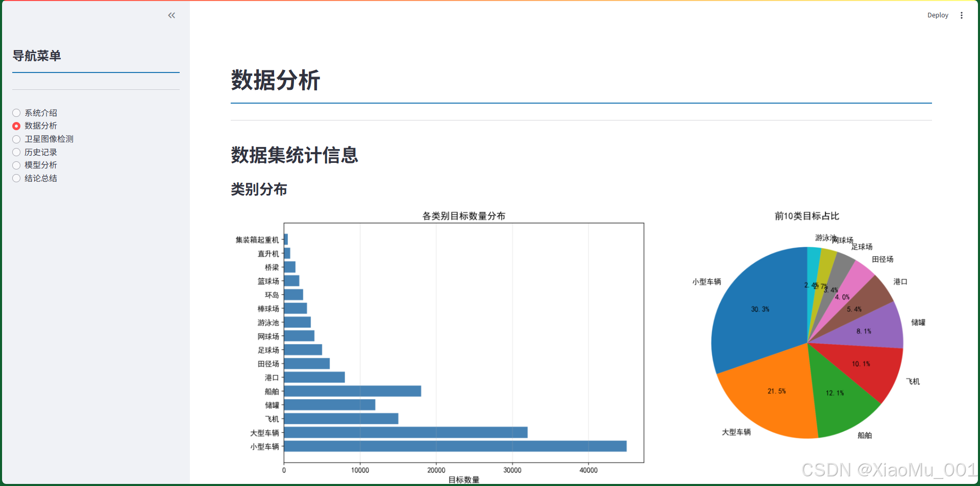Click the 数据分析 page heading
Viewport: 980px width, 486px height.
[275, 81]
